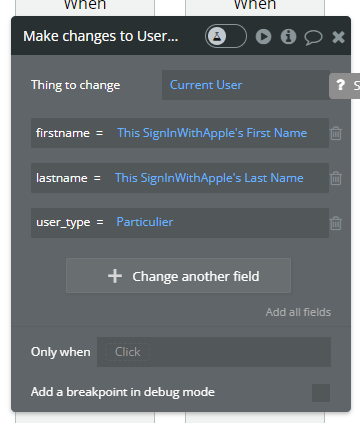The height and width of the screenshot is (423, 360).
Task: Close the Make changes to User panel
Action: pyautogui.click(x=338, y=37)
